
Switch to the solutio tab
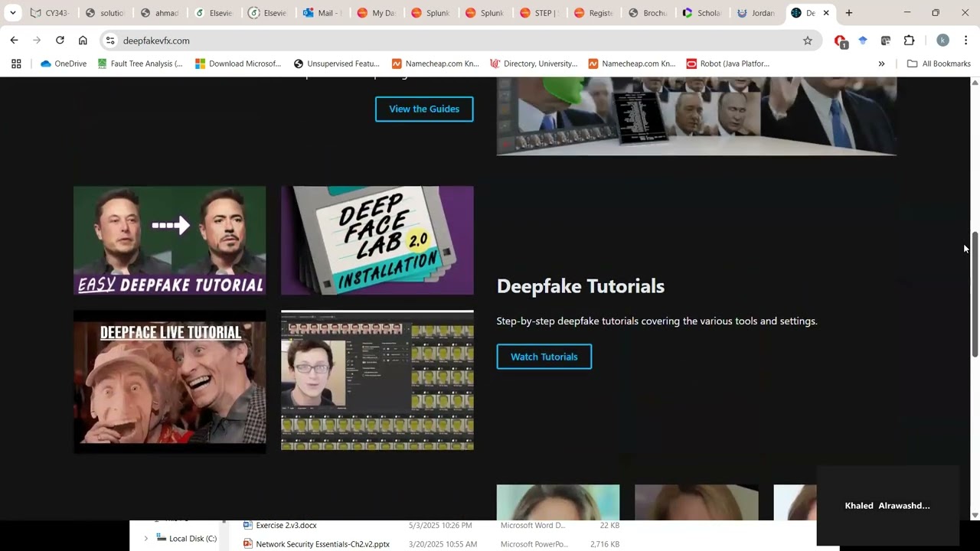click(x=105, y=13)
